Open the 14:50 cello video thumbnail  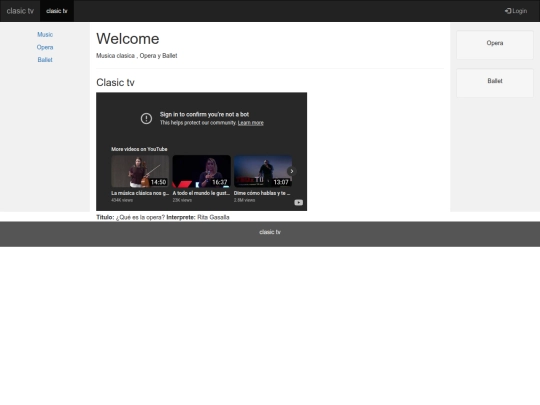[140, 171]
